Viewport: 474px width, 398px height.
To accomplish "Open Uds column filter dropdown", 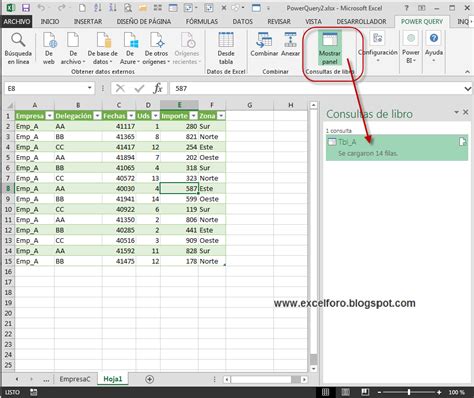I will [156, 116].
